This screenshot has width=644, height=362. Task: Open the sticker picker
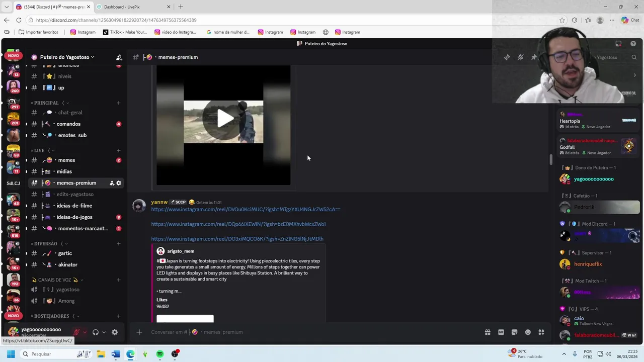(514, 332)
